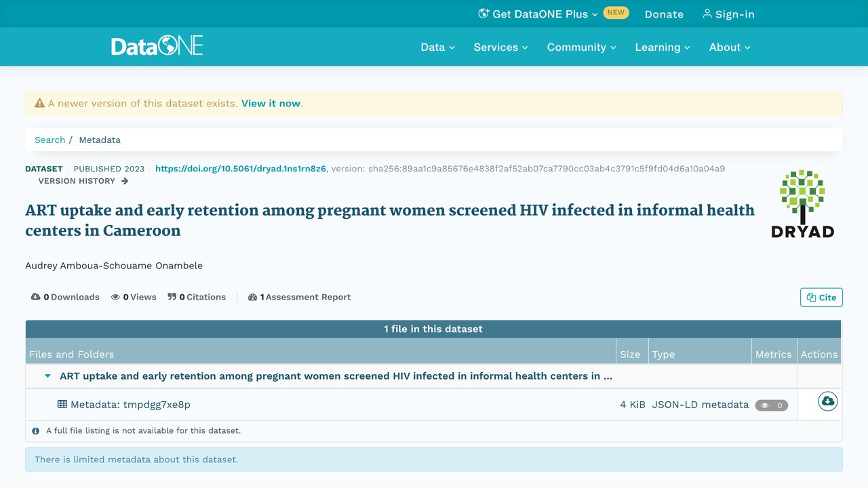Click the Citations quote icon
Screen dimensions: 868x488
(172, 297)
